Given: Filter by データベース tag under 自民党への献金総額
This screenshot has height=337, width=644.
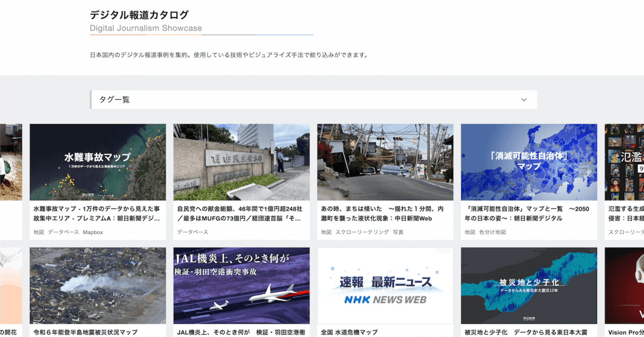Looking at the screenshot, I should [193, 232].
